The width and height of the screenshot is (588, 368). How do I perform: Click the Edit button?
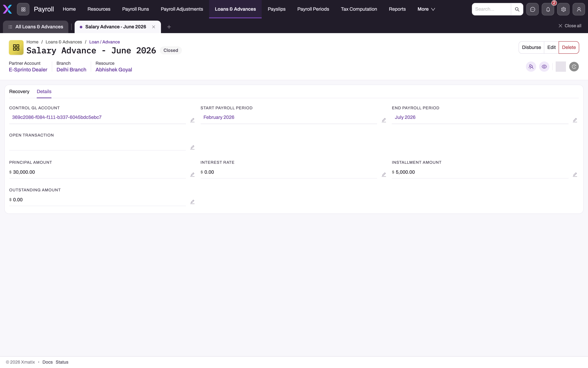(x=551, y=47)
